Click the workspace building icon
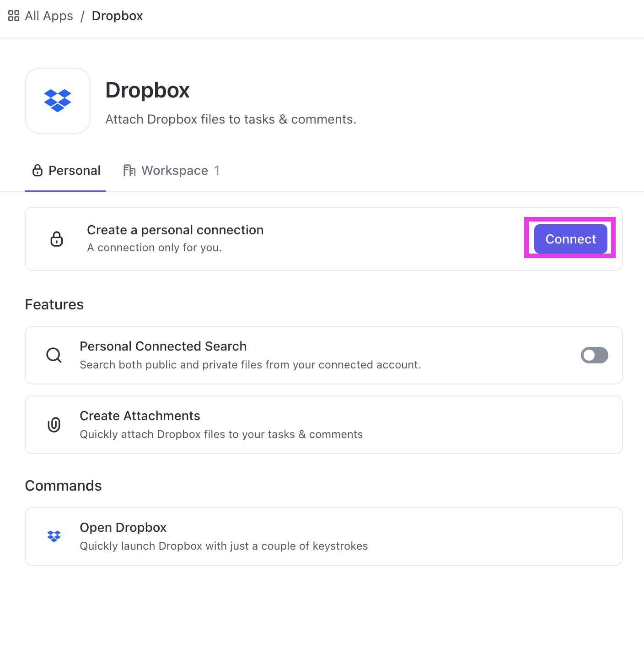644x649 pixels. (129, 170)
